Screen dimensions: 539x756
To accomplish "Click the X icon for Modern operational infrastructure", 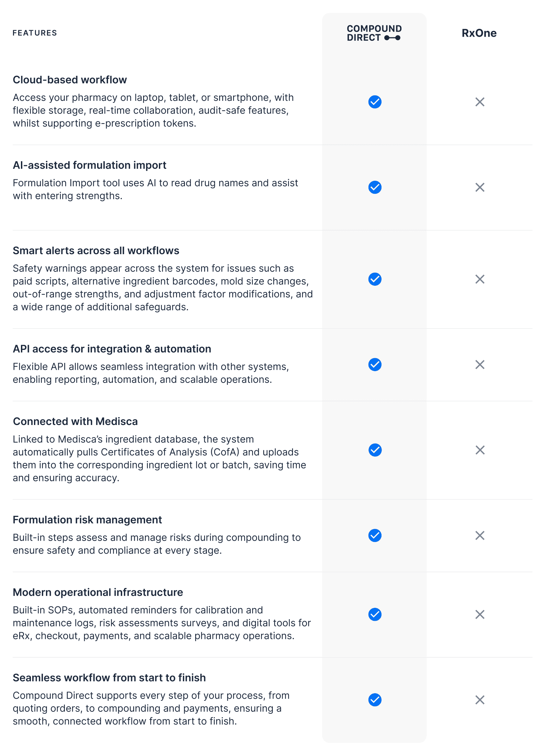I will [480, 614].
